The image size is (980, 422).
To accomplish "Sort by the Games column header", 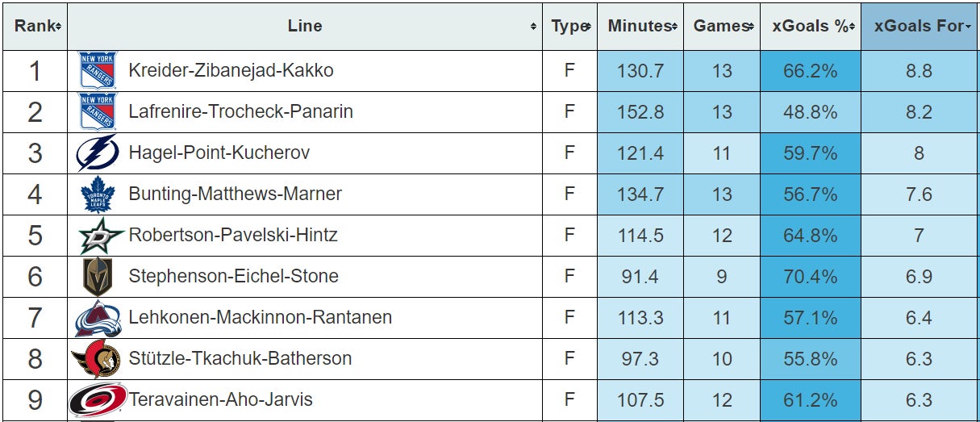I will coord(723,26).
